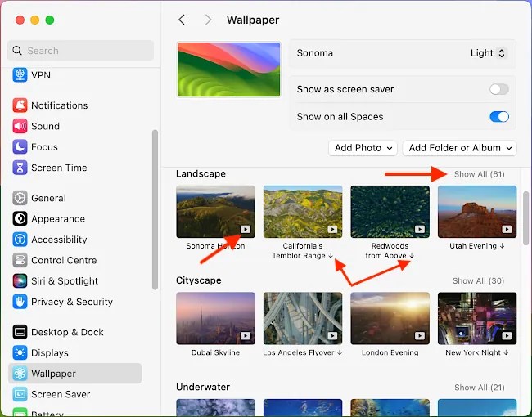Choose the New York Night thumbnail
532x417 pixels.
477,318
